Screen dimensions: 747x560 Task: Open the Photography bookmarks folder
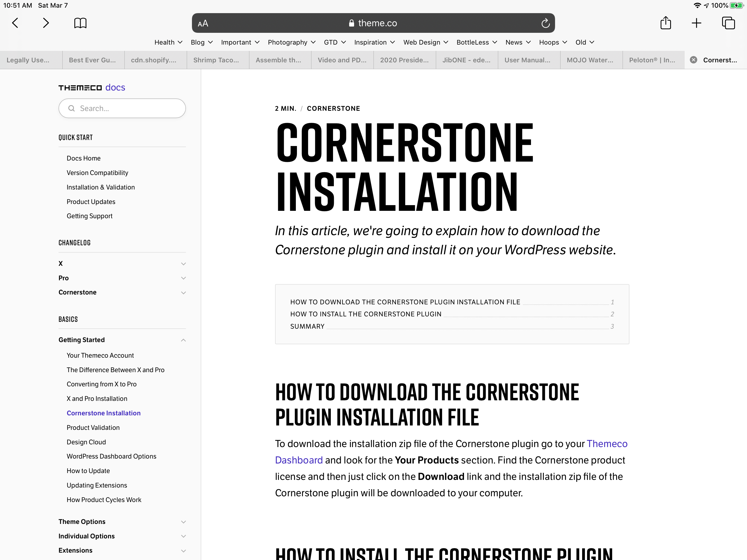click(291, 42)
